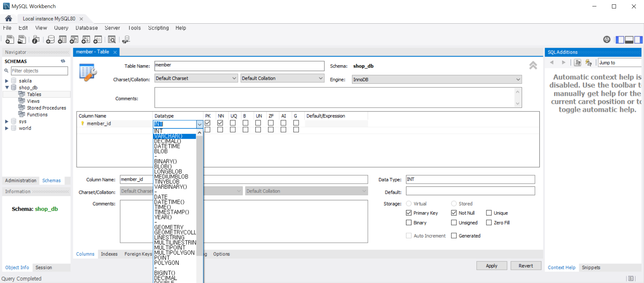Collapse the shop_db schema
The image size is (644, 283).
[6, 87]
